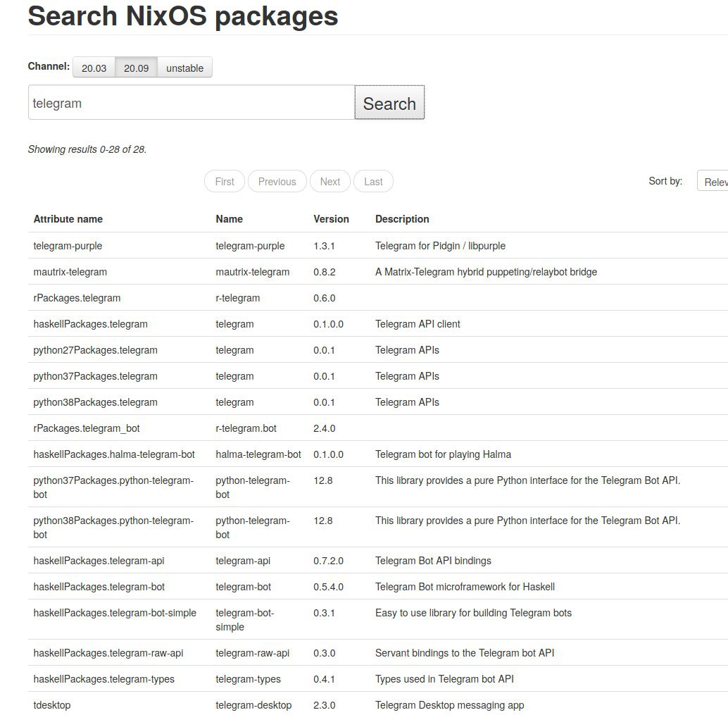Open the Sort by dropdown
Viewport: 728px width, 715px height.
coord(713,181)
